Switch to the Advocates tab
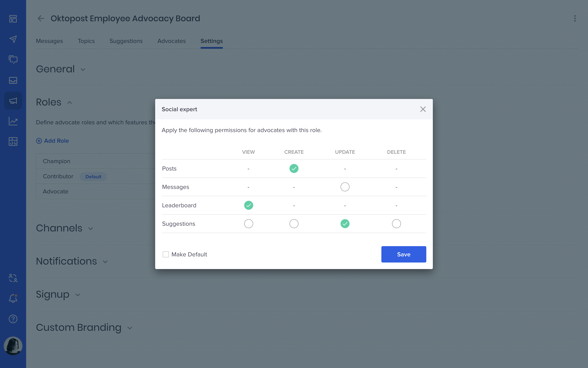Screen dimensions: 588x368 pyautogui.click(x=171, y=41)
